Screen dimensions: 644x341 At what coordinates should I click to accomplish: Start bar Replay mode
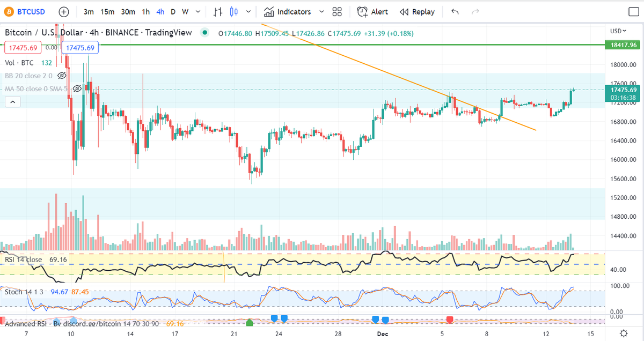pyautogui.click(x=417, y=11)
